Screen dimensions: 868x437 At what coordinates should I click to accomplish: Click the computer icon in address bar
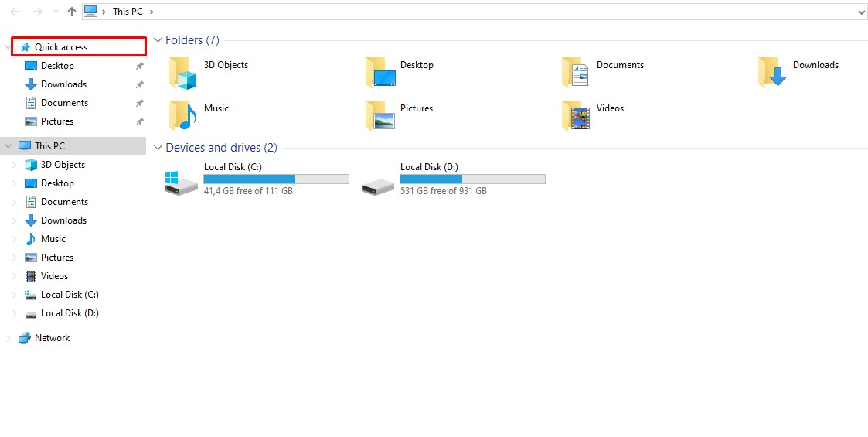pyautogui.click(x=90, y=11)
